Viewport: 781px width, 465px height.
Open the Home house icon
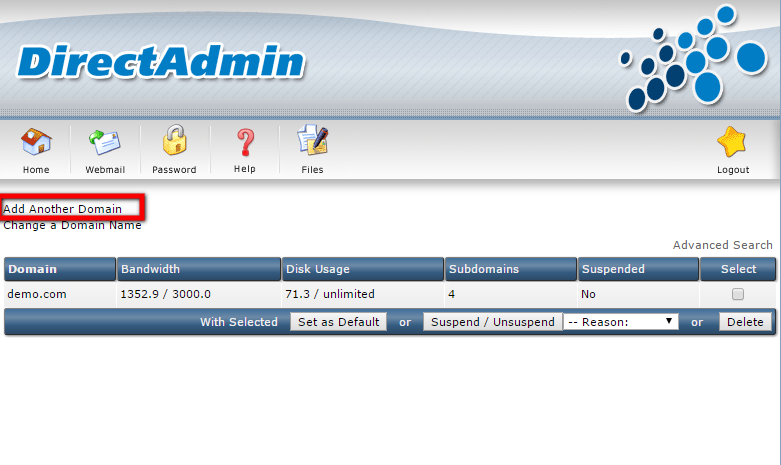pyautogui.click(x=36, y=142)
